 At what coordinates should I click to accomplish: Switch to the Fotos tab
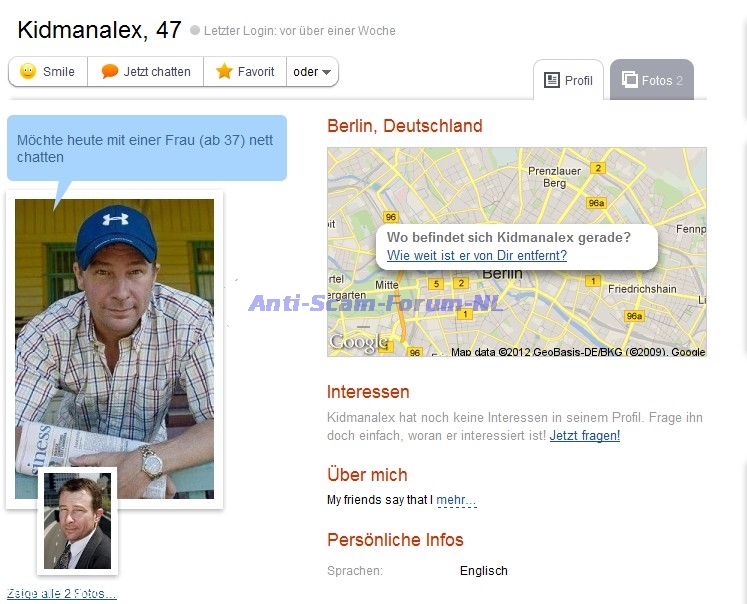pyautogui.click(x=652, y=80)
